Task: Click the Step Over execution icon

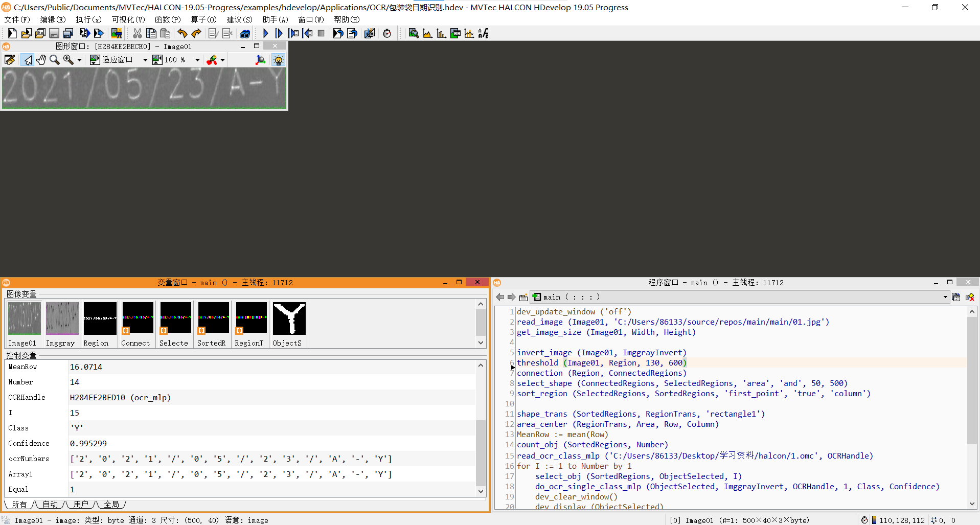Action: (279, 33)
